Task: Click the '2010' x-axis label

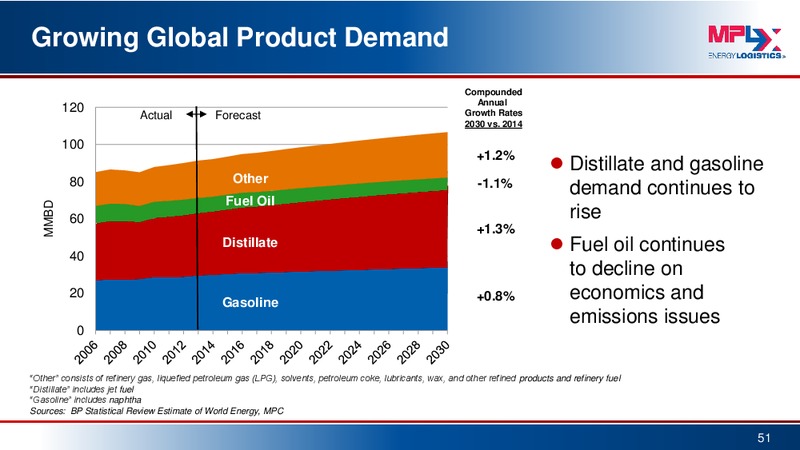Action: (x=144, y=353)
